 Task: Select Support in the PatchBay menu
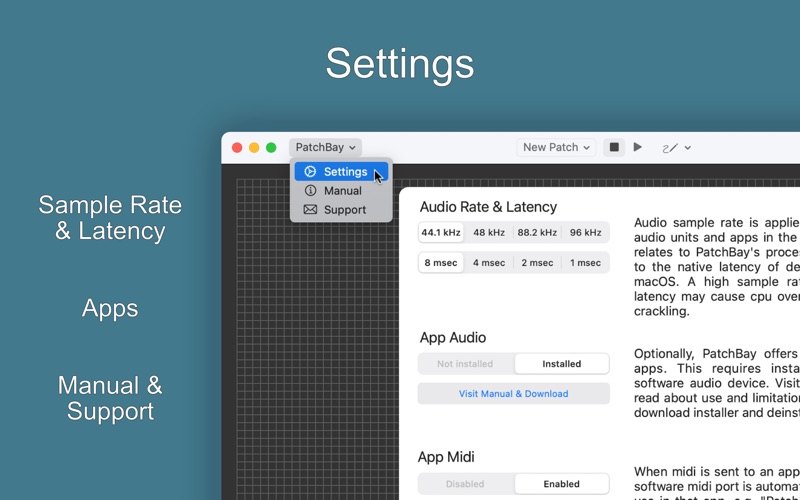tap(341, 210)
